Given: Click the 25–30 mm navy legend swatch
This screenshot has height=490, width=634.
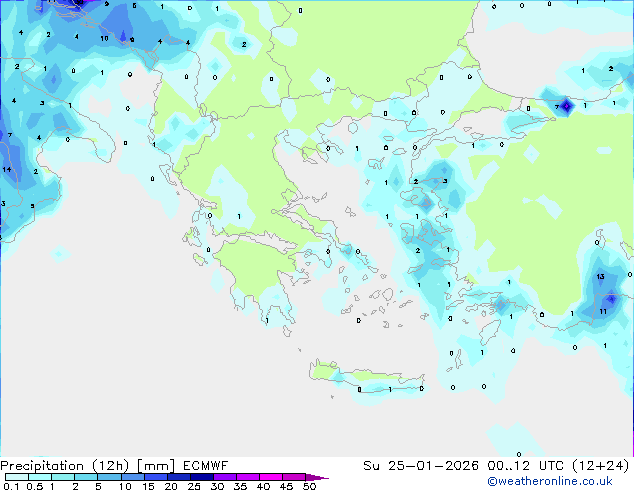Looking at the screenshot, I should pyautogui.click(x=202, y=477).
